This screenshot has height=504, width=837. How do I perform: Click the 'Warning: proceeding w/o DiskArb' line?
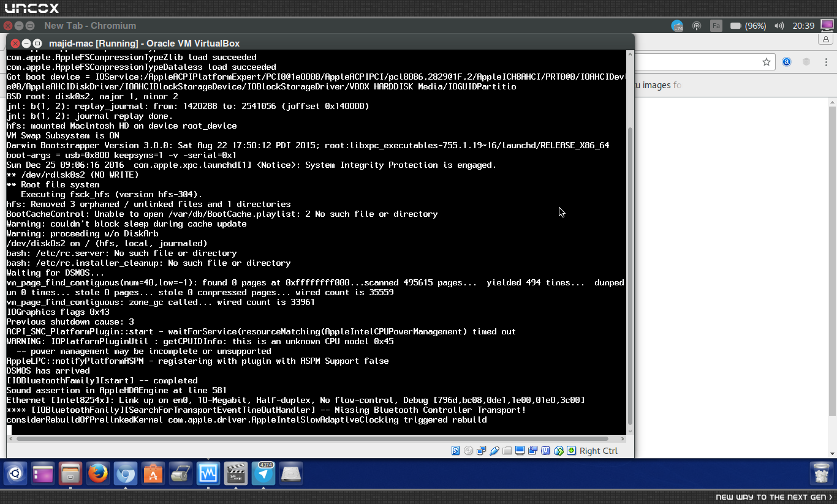click(82, 233)
